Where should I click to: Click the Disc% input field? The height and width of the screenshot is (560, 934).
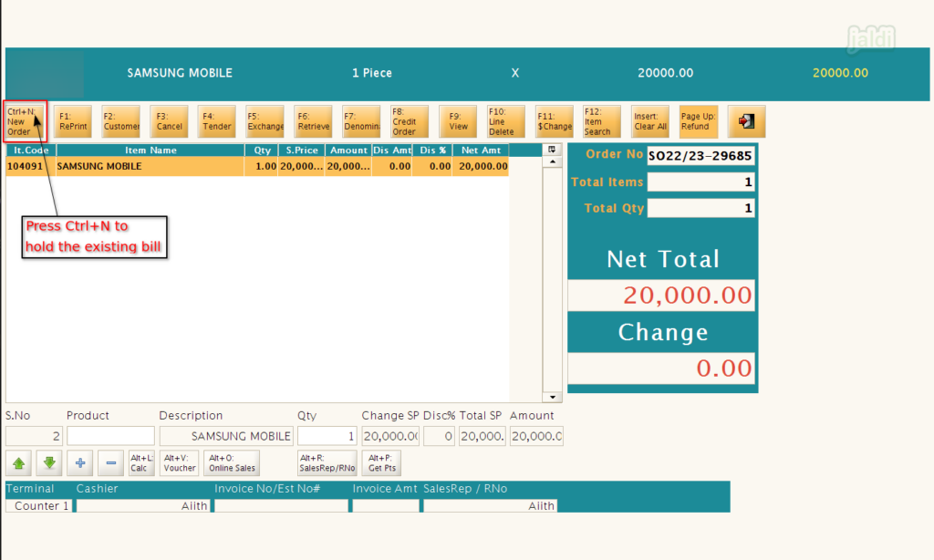tap(439, 436)
